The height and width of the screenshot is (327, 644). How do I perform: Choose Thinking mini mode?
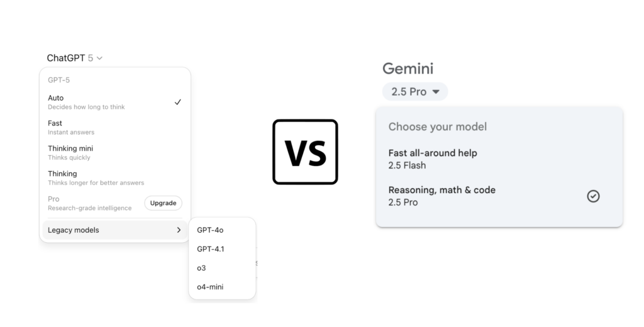[x=70, y=152]
